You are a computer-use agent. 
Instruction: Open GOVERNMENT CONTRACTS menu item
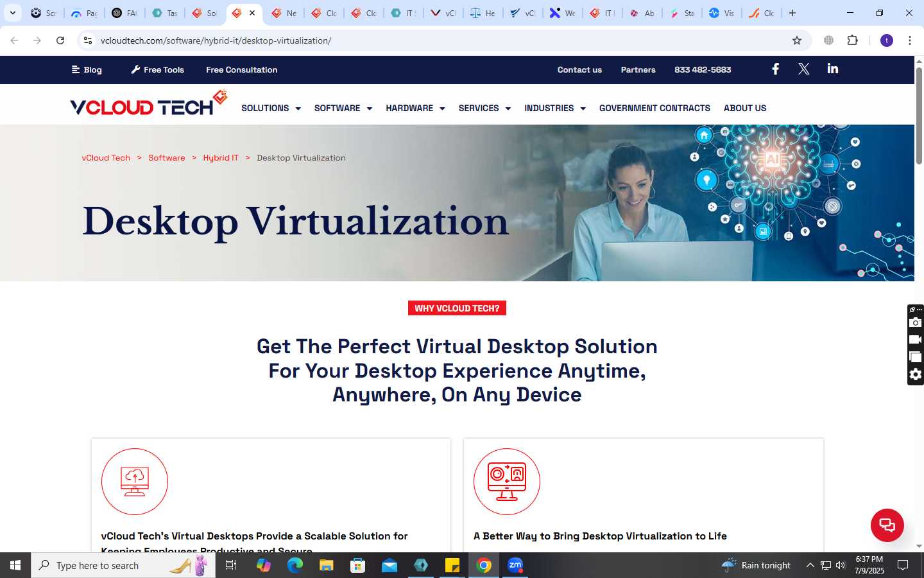pos(654,108)
